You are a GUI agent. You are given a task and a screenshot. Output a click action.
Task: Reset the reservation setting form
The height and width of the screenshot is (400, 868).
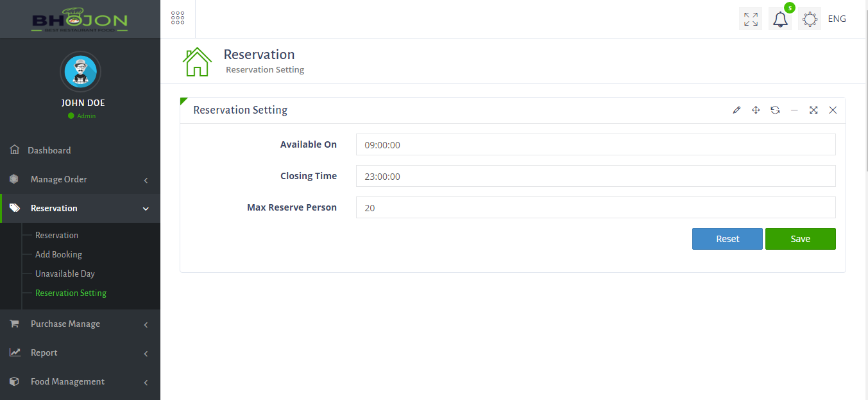727,238
